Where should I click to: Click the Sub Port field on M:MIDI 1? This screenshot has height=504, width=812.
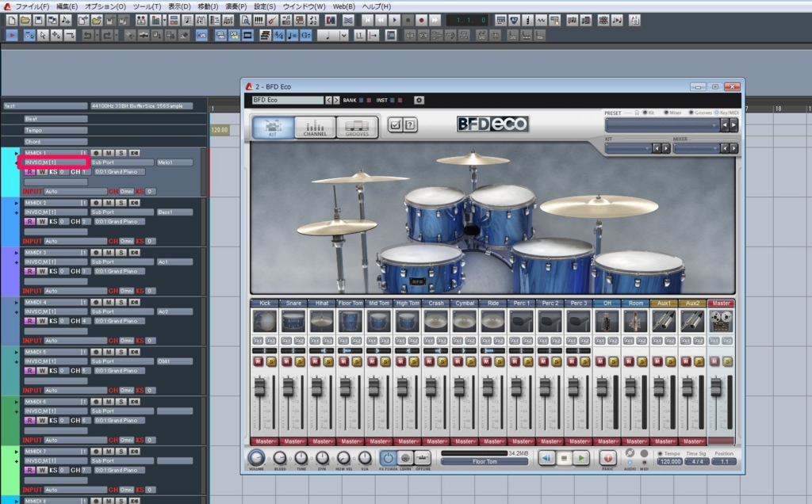(122, 162)
